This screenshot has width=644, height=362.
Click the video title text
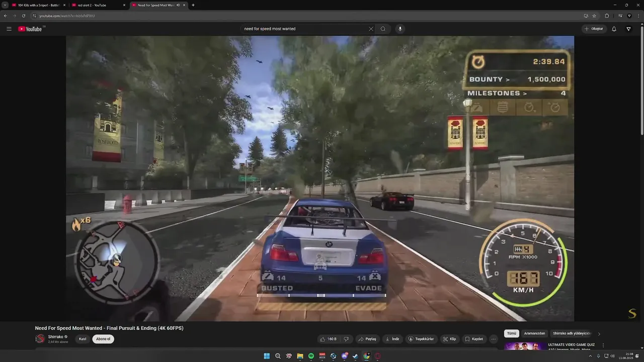(x=109, y=328)
